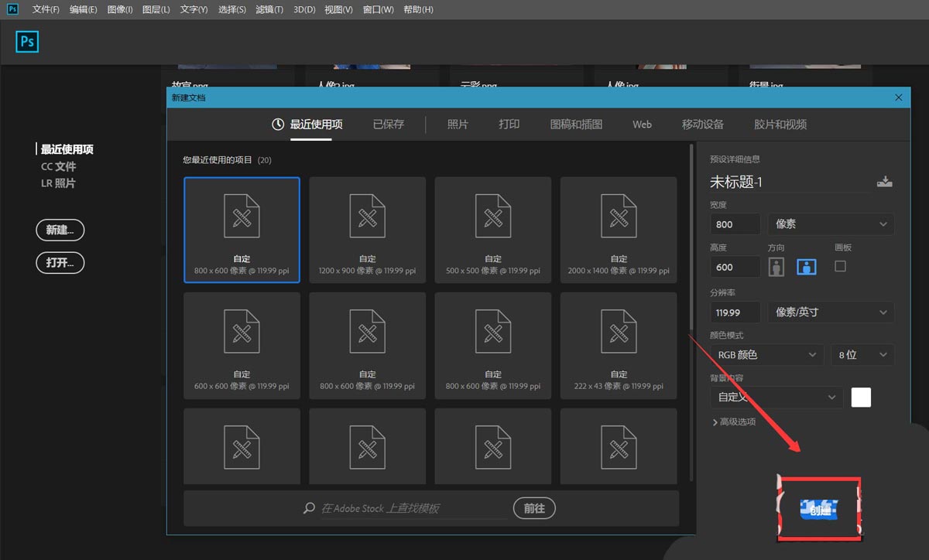Click the 未标题-1 document name field
The image size is (929, 560).
790,183
